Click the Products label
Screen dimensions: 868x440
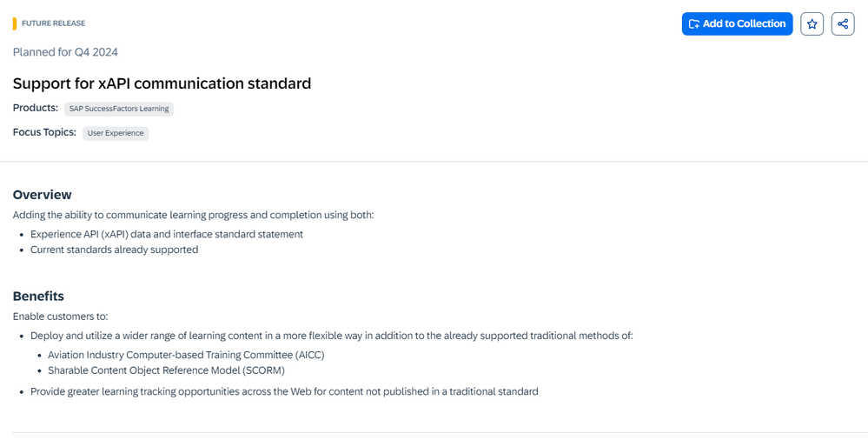(36, 108)
